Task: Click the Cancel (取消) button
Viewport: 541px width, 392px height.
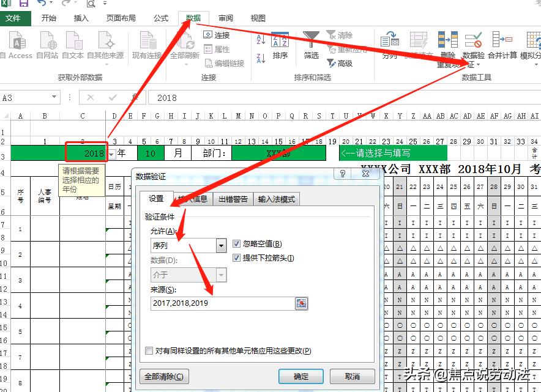Action: [x=353, y=376]
